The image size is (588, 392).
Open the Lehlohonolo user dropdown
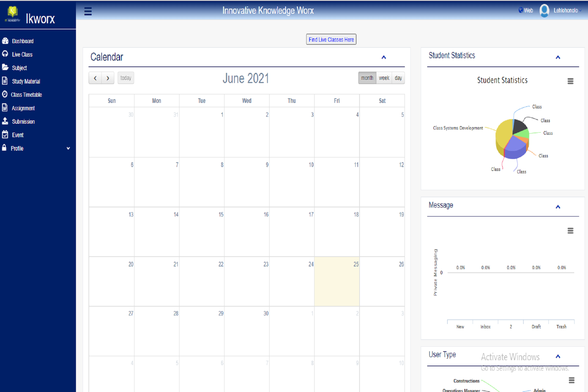tap(566, 10)
